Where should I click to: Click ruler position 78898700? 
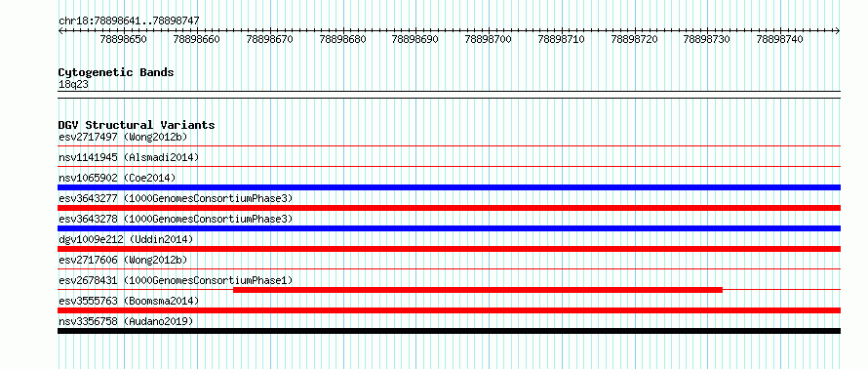(x=489, y=39)
